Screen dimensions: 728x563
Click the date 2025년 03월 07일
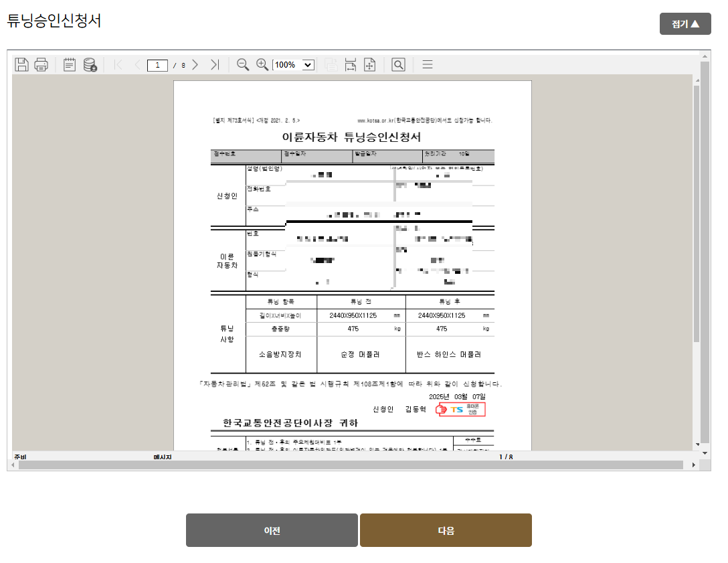tap(457, 397)
